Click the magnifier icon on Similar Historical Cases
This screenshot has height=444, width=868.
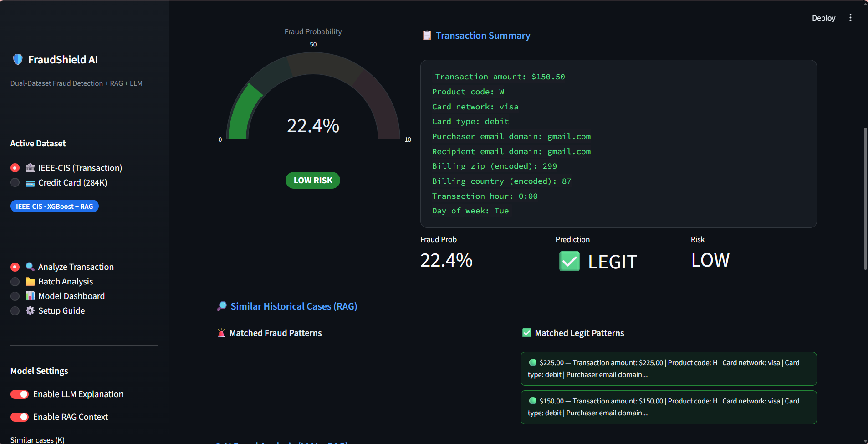(x=222, y=306)
